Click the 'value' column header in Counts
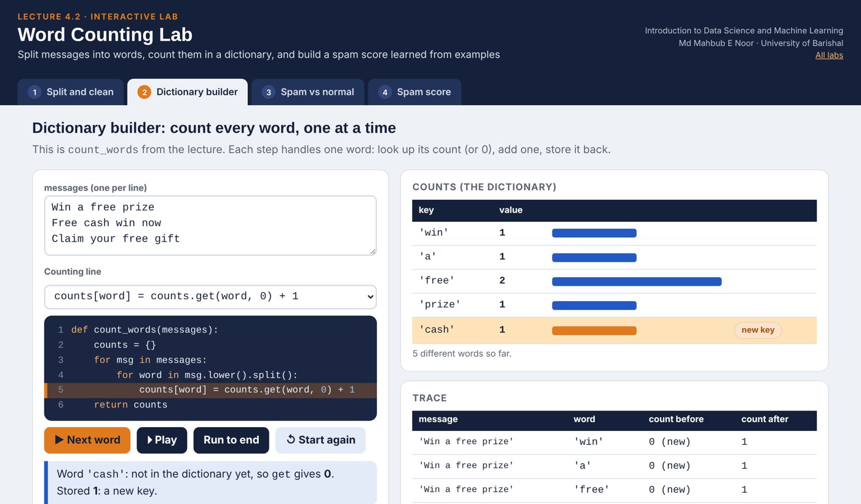The height and width of the screenshot is (504, 861). [x=511, y=210]
